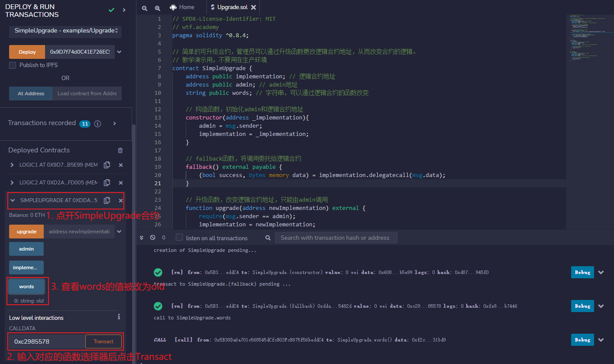Expand the Deploy & Run panel arrow
This screenshot has height=364, width=614.
coord(124,10)
